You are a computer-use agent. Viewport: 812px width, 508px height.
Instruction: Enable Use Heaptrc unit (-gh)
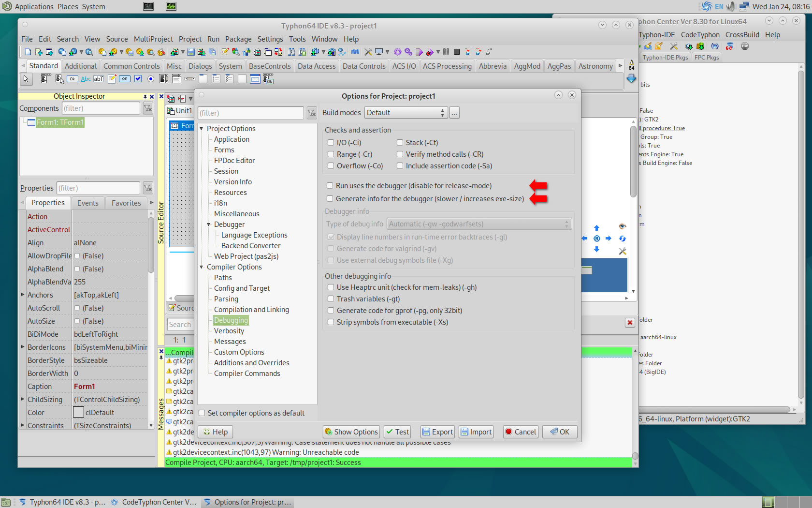point(331,287)
